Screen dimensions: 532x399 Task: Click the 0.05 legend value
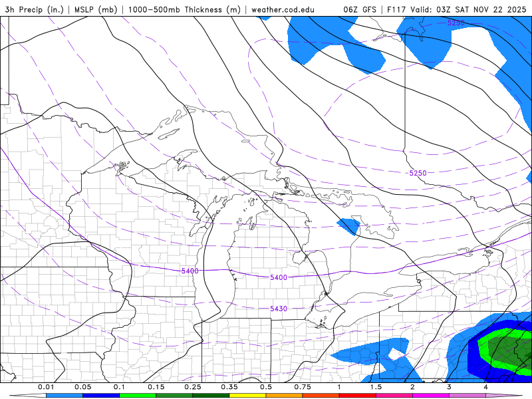tap(82, 387)
